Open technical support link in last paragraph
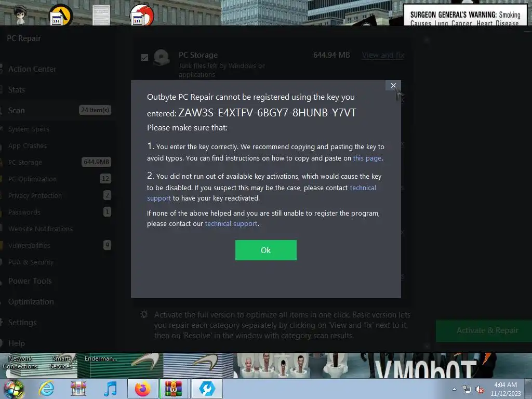This screenshot has height=399, width=532. click(231, 223)
